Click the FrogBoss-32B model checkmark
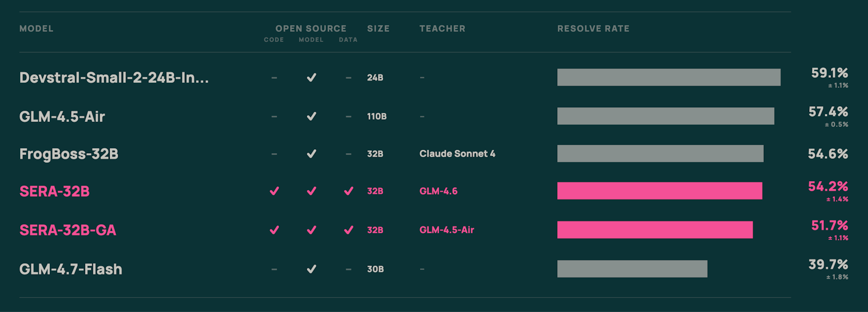The width and height of the screenshot is (868, 312). coord(311,154)
